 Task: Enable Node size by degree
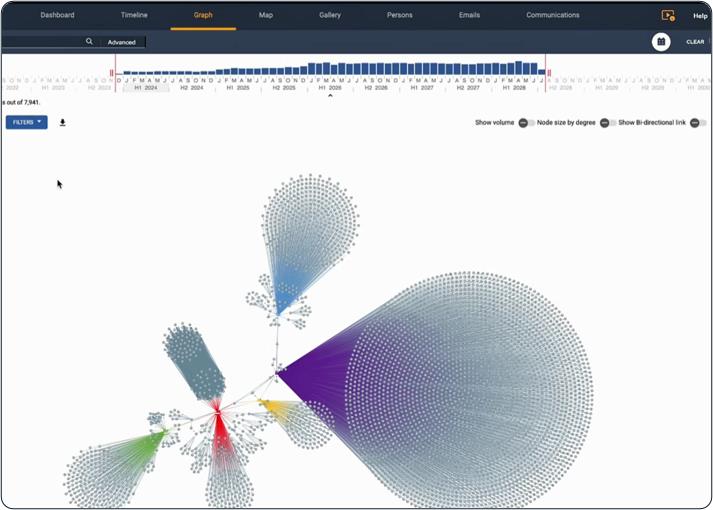click(607, 123)
